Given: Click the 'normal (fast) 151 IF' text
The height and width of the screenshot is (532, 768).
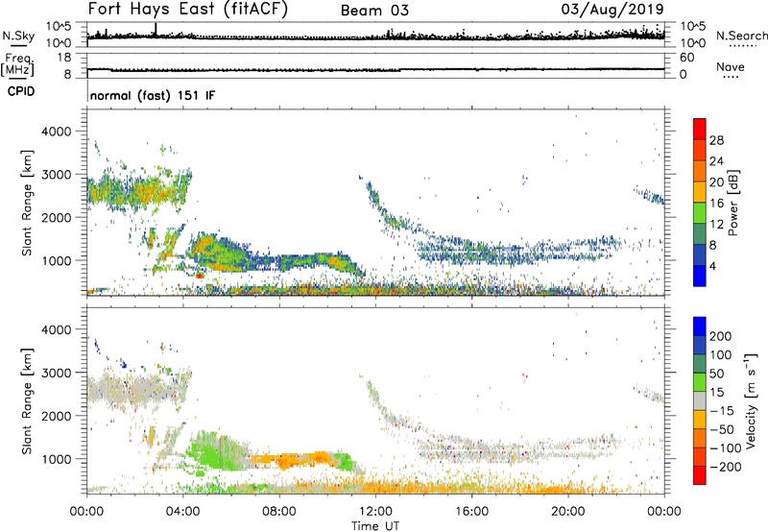Looking at the screenshot, I should 153,95.
